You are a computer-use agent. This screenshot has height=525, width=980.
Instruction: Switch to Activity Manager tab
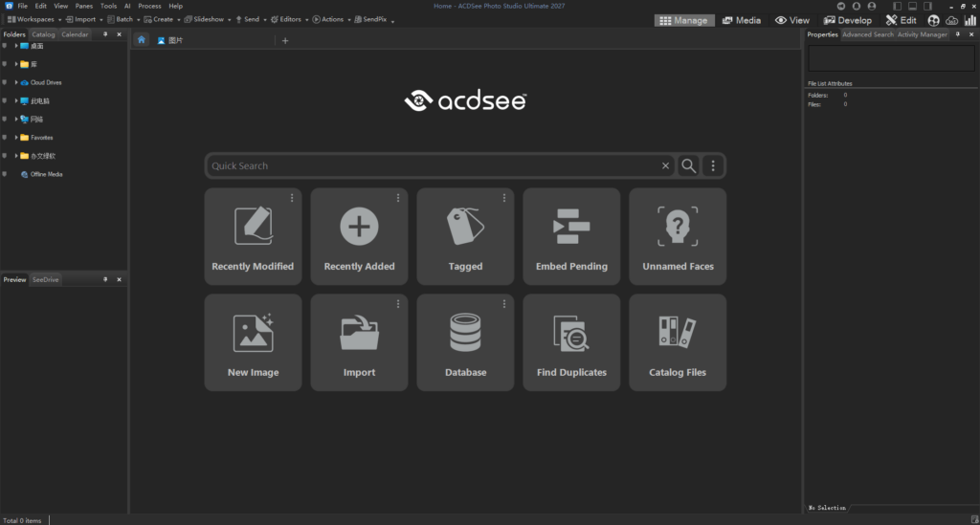922,34
